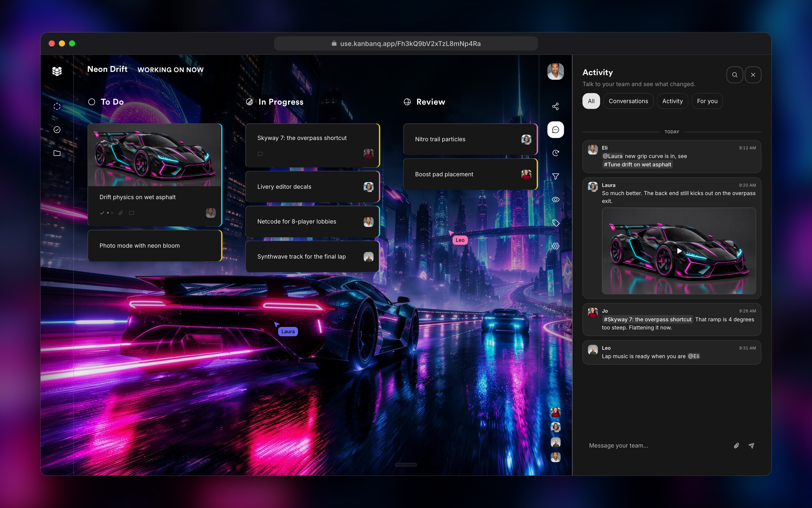Open the #Tune drift on wet asphalt link
Screen dimensions: 812x508
click(x=637, y=165)
